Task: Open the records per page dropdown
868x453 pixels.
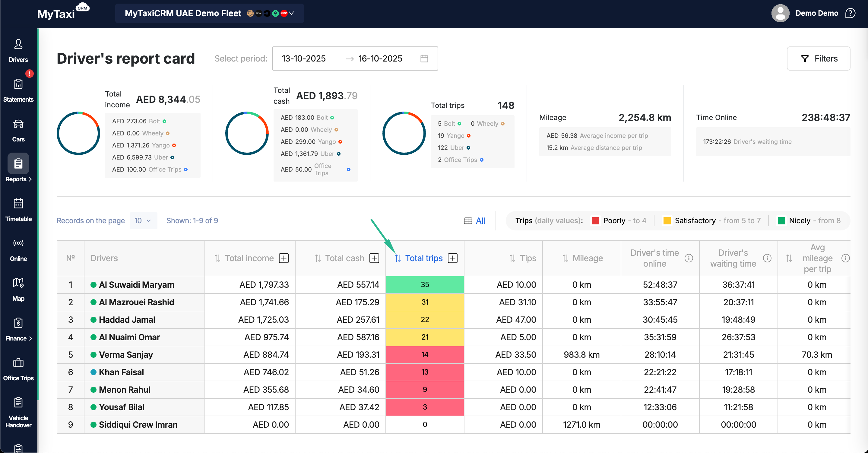Action: (143, 220)
